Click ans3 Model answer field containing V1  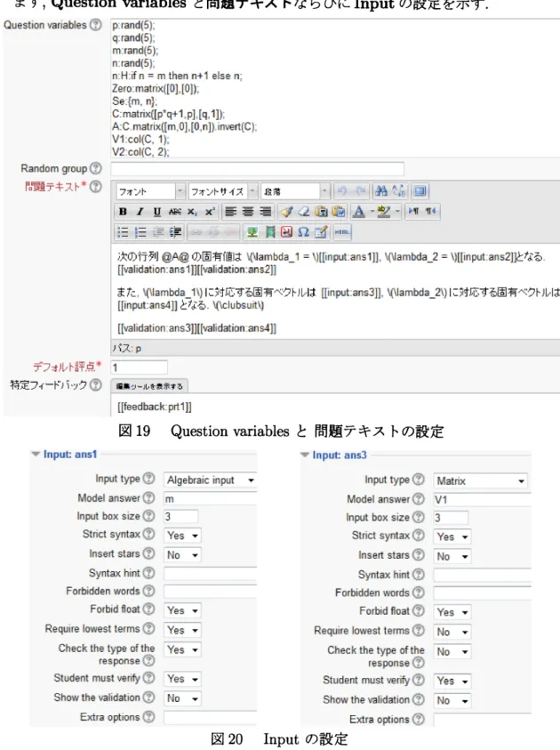[482, 499]
